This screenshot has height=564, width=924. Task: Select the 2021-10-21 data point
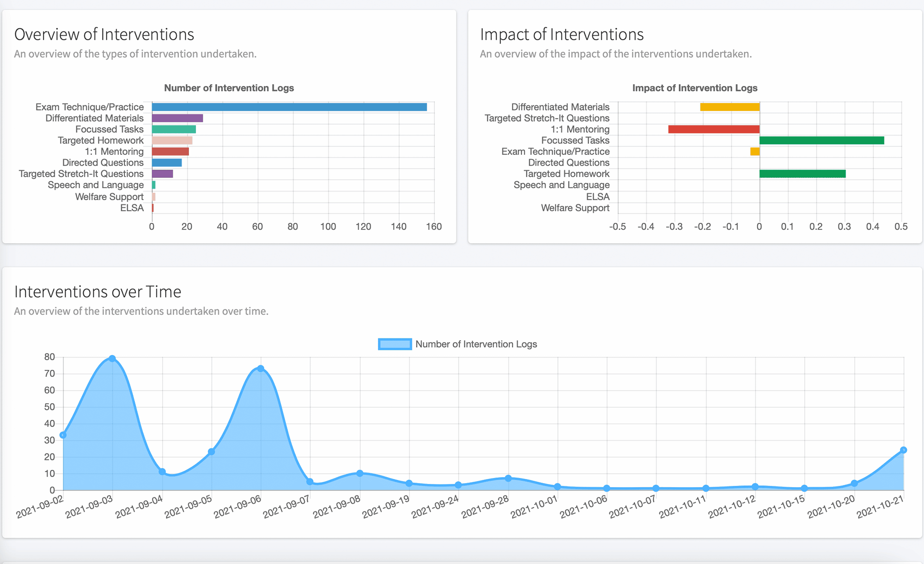[x=904, y=450]
